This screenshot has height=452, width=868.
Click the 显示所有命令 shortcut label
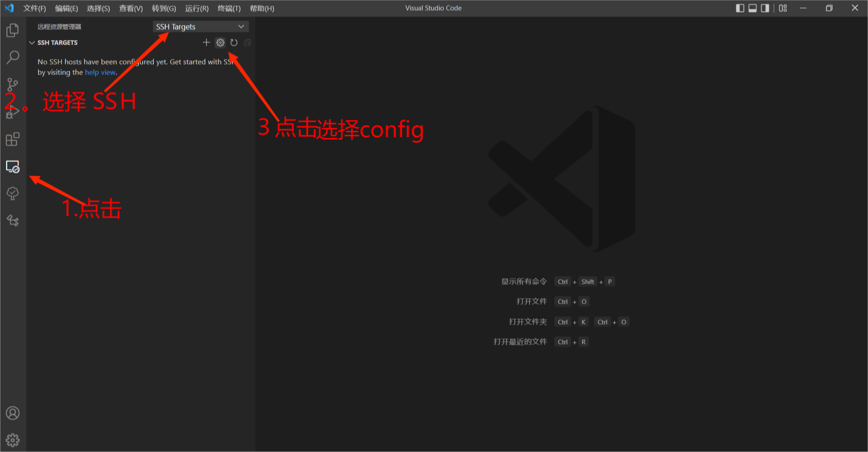click(x=524, y=282)
